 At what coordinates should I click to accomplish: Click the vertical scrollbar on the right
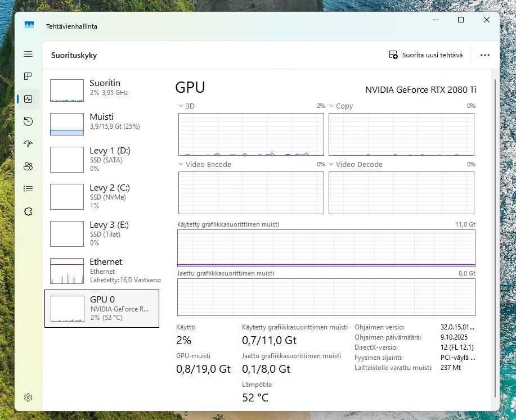495,236
